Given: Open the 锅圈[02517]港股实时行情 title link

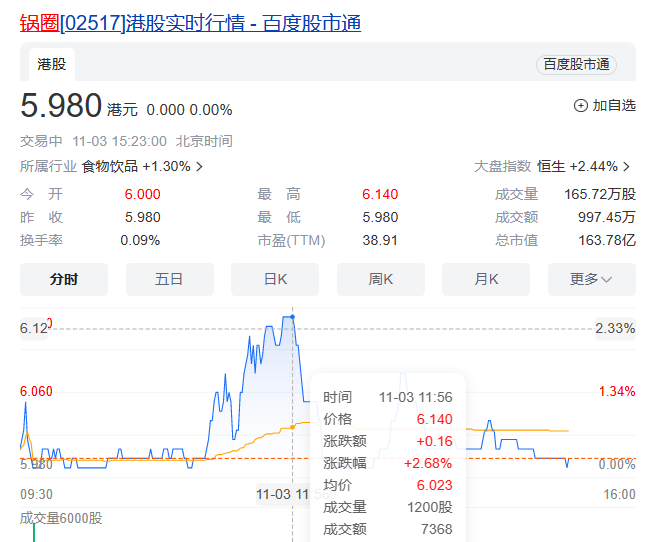Looking at the screenshot, I should tap(190, 23).
